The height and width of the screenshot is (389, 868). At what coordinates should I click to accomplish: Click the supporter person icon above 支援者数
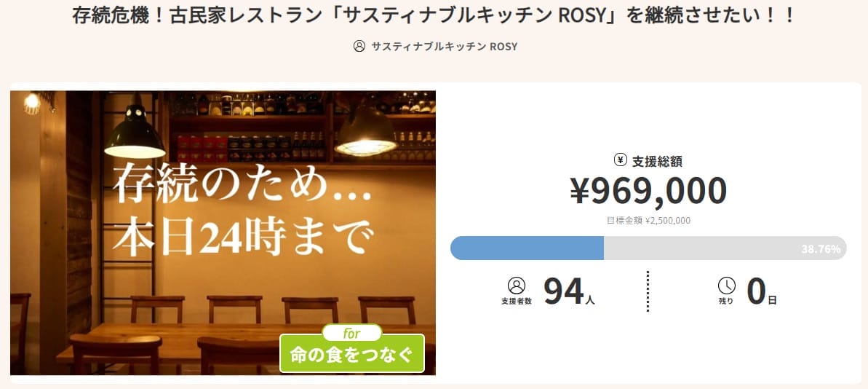pos(516,285)
